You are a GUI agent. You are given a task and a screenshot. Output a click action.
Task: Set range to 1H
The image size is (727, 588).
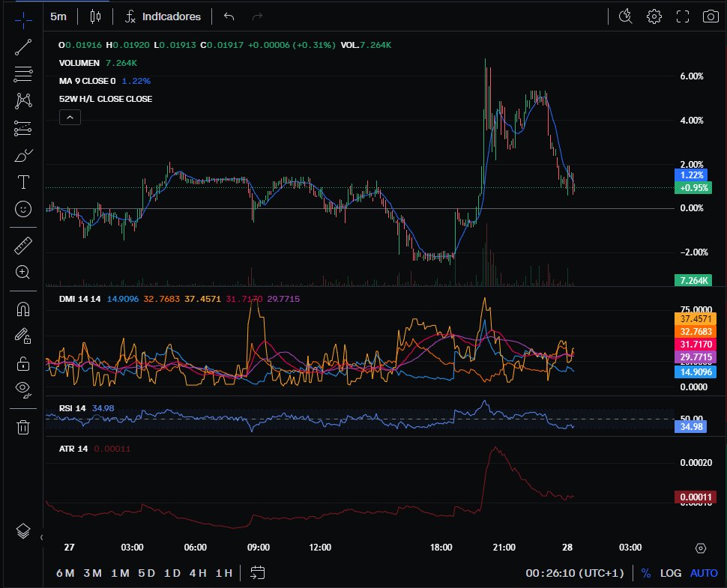point(224,573)
